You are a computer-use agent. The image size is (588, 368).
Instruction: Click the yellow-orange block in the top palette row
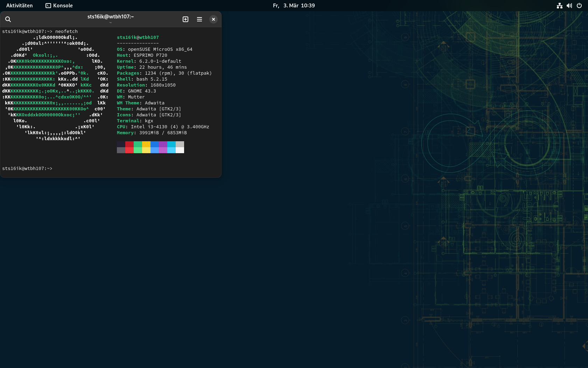146,144
